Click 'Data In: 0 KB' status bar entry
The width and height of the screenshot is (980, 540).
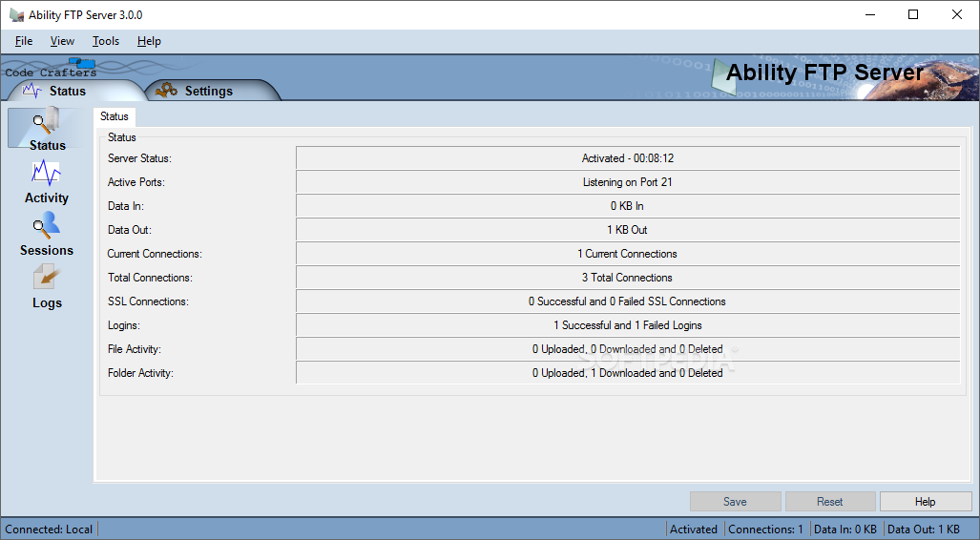pos(845,530)
